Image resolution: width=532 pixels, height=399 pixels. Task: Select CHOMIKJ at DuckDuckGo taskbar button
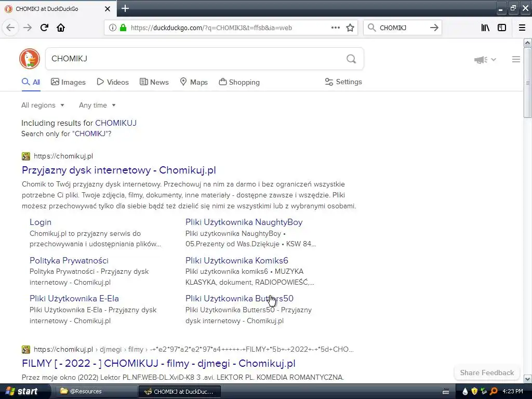pyautogui.click(x=179, y=392)
